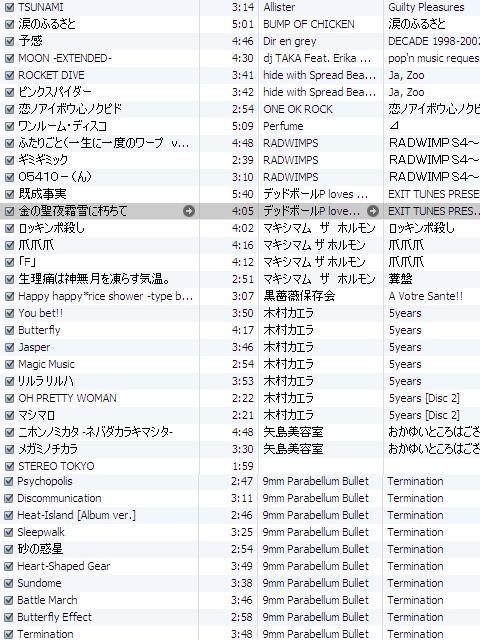Select the Termination song title
480x640 pixels.
pos(45,634)
